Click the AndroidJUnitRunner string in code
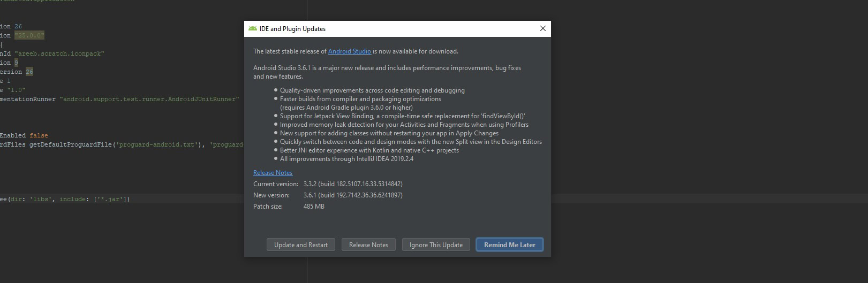868x283 pixels. 149,99
